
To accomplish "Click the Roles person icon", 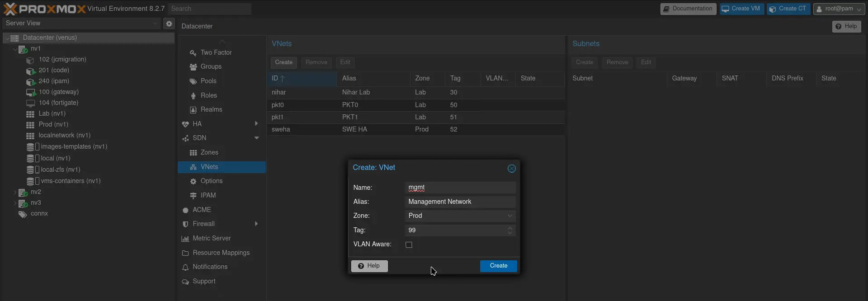I will 193,96.
